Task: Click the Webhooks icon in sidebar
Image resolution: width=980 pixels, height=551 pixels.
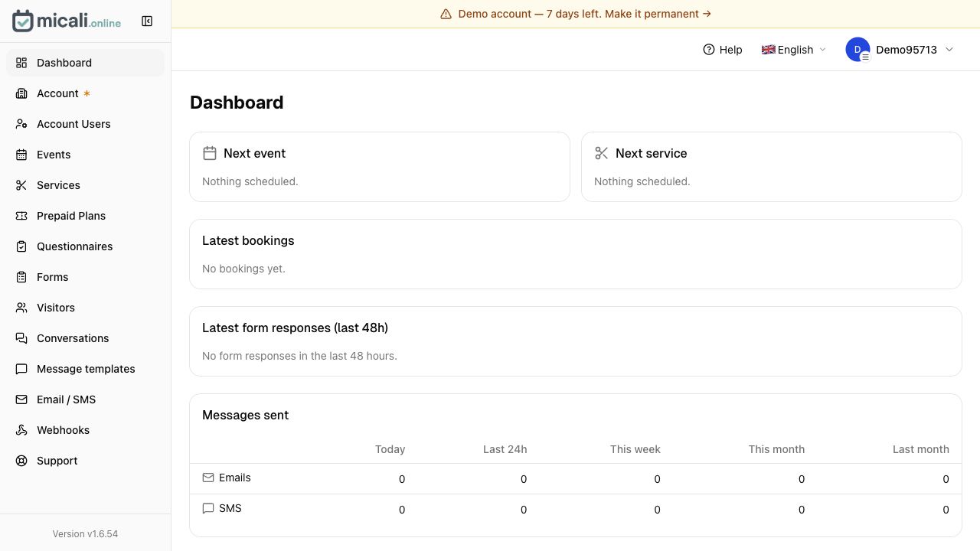Action: (x=21, y=430)
